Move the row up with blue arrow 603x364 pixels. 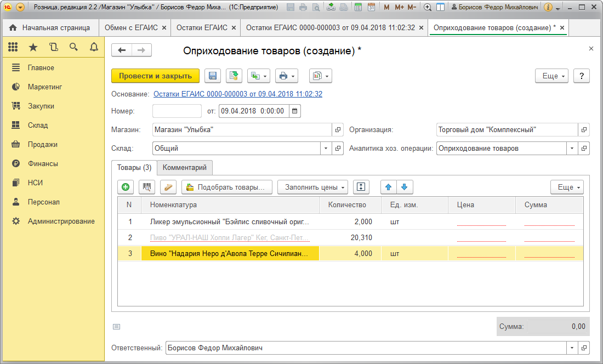389,187
